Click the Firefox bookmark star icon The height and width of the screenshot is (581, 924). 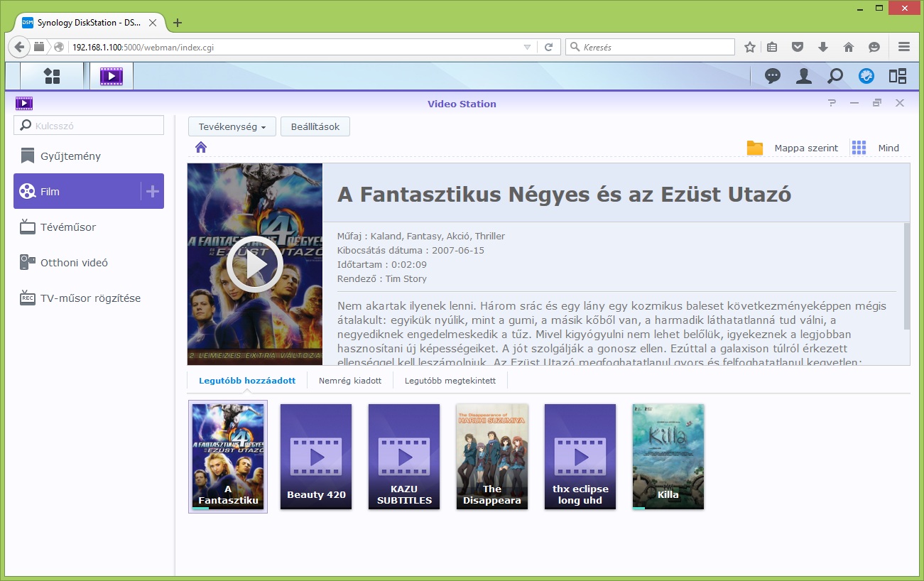[x=750, y=47]
